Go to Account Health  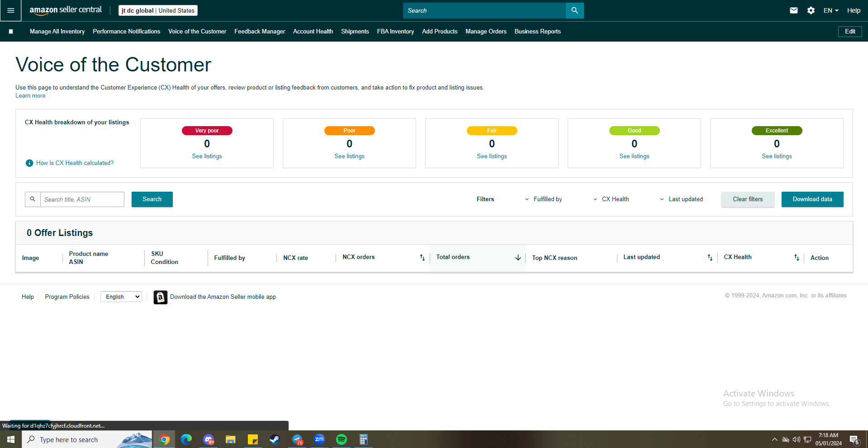[313, 32]
